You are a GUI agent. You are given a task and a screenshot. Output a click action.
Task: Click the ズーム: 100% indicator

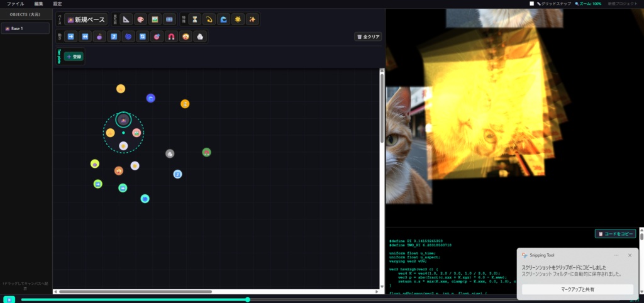588,4
